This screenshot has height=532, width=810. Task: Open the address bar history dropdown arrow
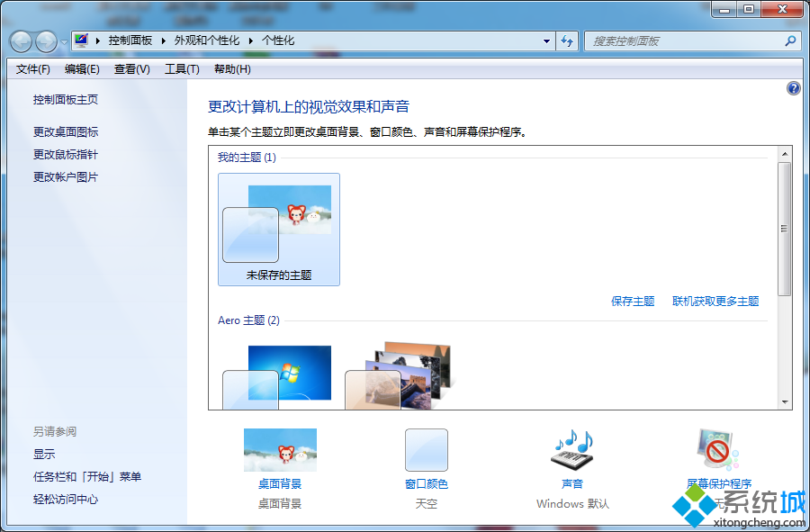[545, 41]
